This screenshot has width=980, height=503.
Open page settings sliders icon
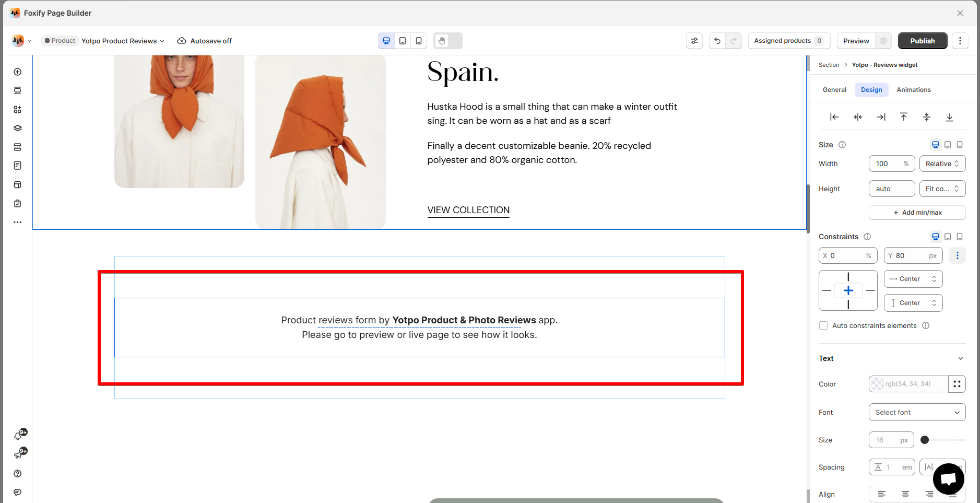[694, 41]
